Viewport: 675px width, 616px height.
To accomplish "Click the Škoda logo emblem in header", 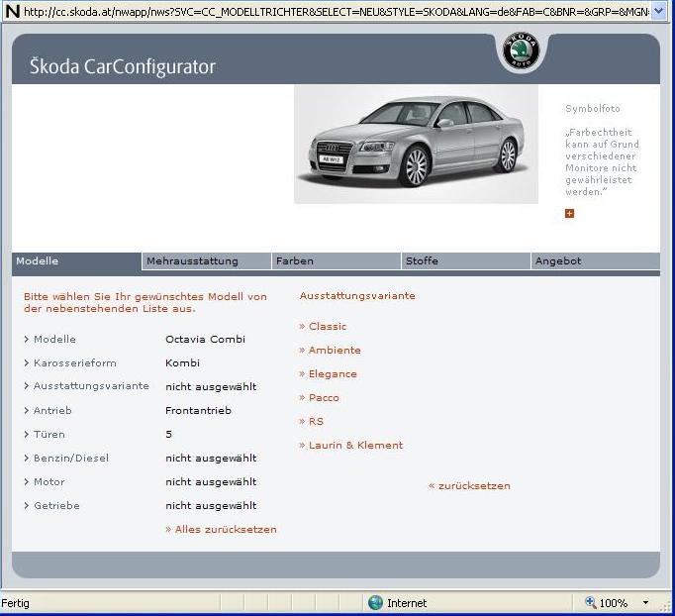I will [521, 50].
